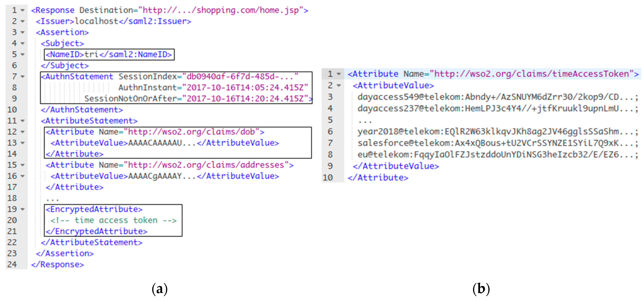Collapse the AuthnStatement fold arrow on line 7
Viewport: 644px width, 301px height.
tap(23, 76)
